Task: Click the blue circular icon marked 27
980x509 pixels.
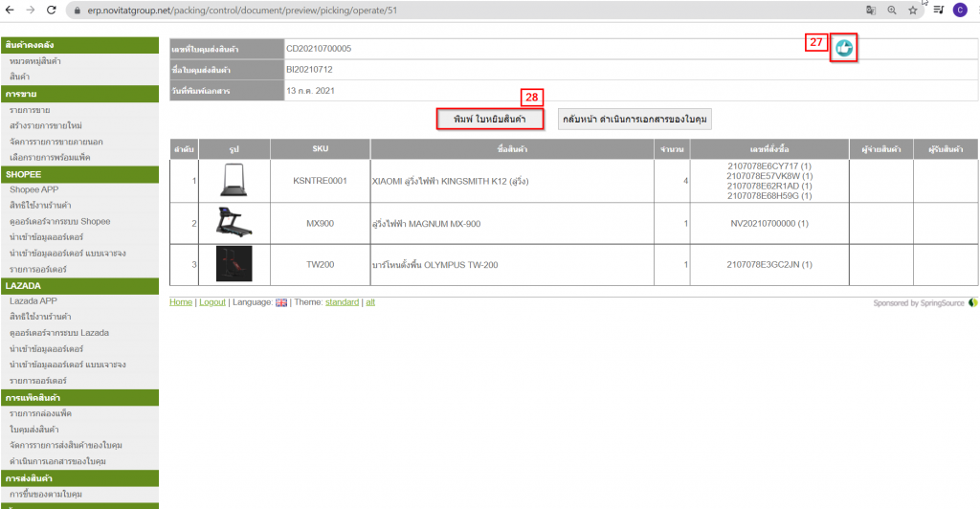Action: pos(844,48)
